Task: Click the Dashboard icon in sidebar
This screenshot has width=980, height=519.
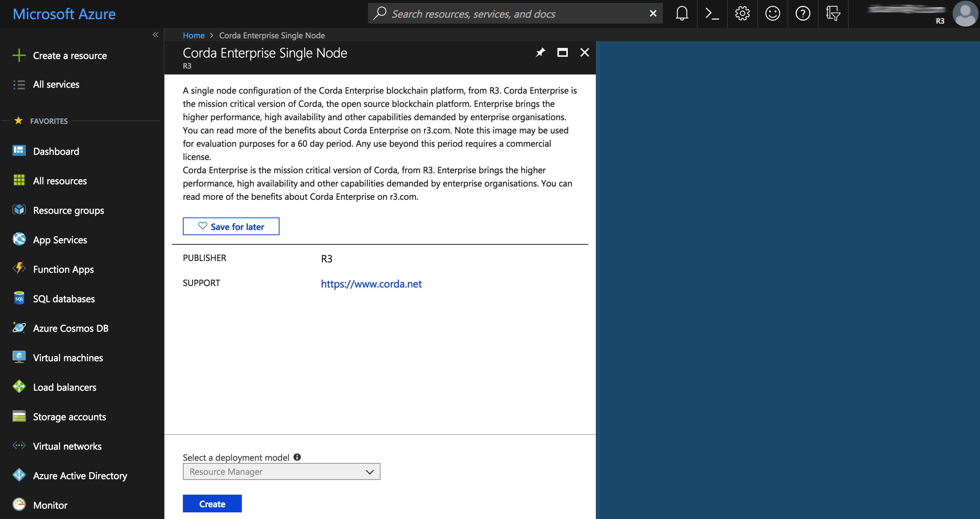Action: pyautogui.click(x=19, y=150)
